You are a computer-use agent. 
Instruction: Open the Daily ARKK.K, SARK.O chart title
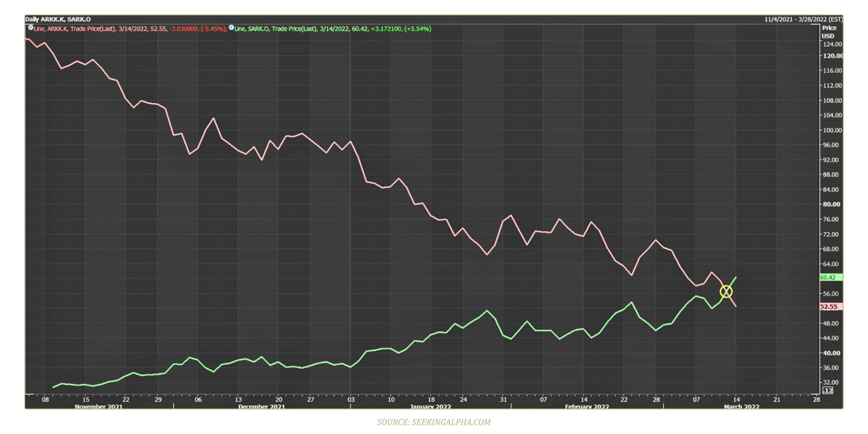pos(58,20)
